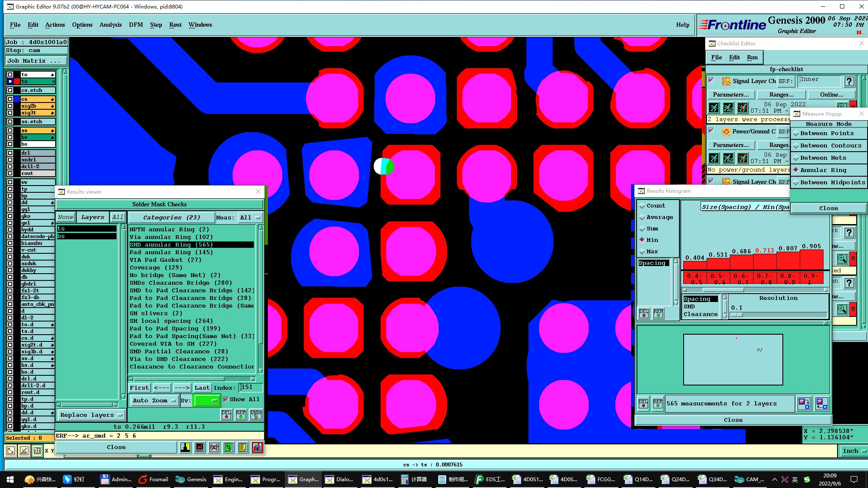Open the Inch units dropdown
Viewport: 868px width, 488px height.
coord(853,451)
